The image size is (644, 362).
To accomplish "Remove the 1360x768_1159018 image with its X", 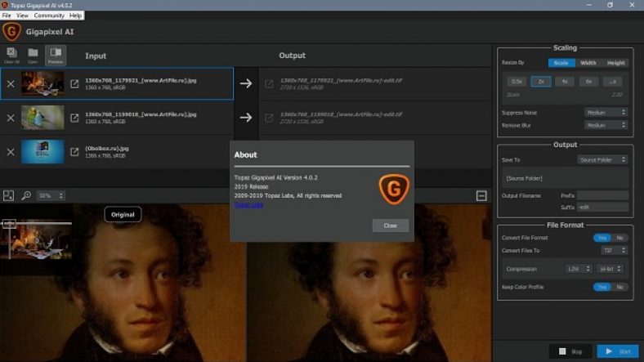I will click(x=11, y=118).
